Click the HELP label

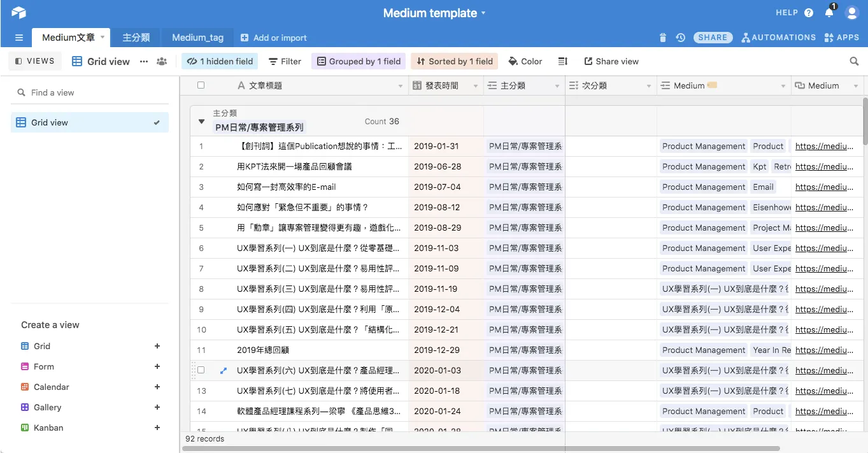(x=786, y=13)
